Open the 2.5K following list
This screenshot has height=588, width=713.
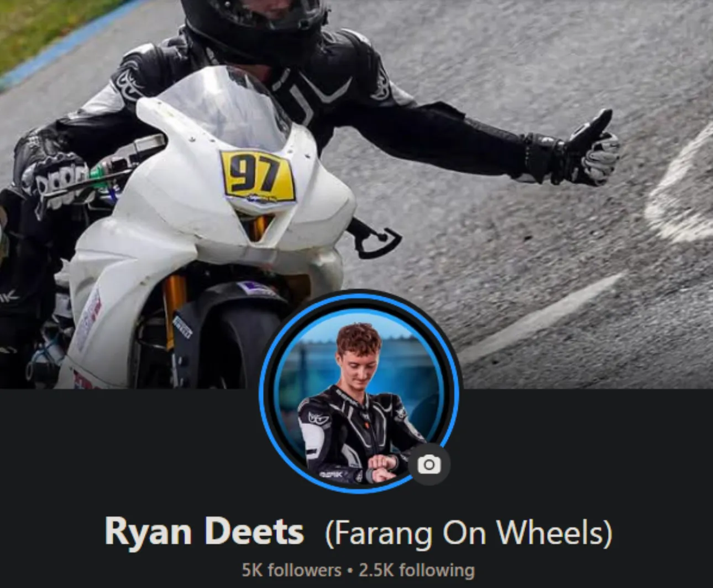point(417,570)
